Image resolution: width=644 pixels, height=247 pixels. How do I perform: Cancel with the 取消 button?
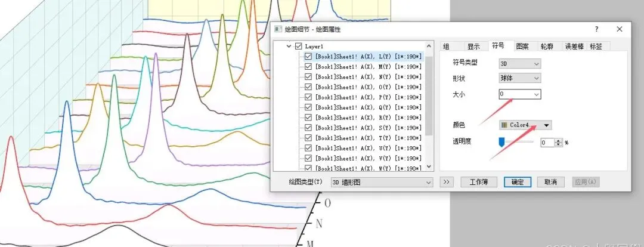point(551,182)
